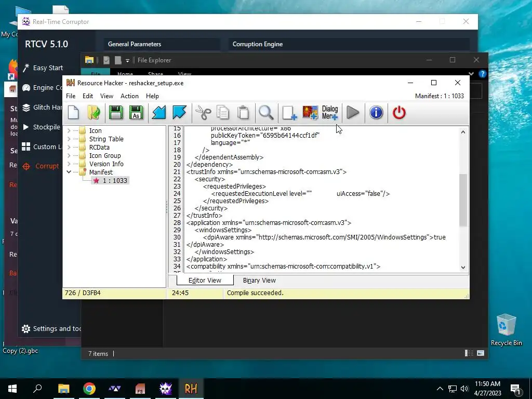Screen dimensions: 532x399
Task: Click the Copy icon in the toolbar
Action: [223, 113]
